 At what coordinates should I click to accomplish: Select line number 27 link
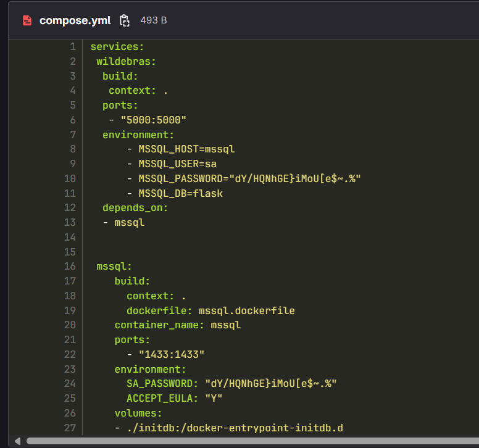70,428
